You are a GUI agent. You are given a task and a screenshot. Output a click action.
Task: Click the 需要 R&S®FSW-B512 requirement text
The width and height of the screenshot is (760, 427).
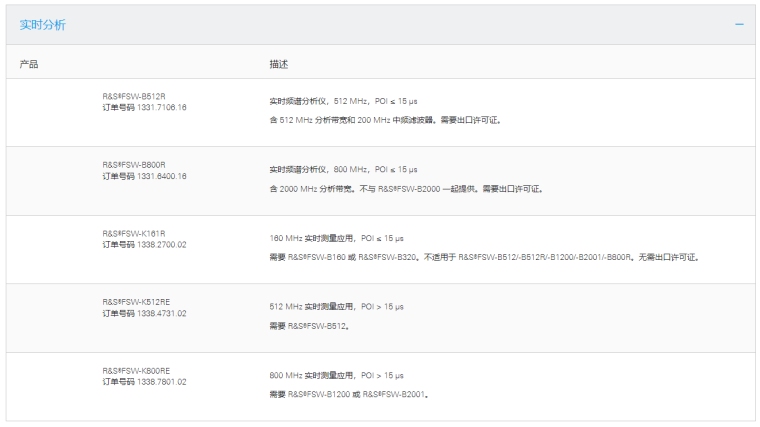coord(308,326)
